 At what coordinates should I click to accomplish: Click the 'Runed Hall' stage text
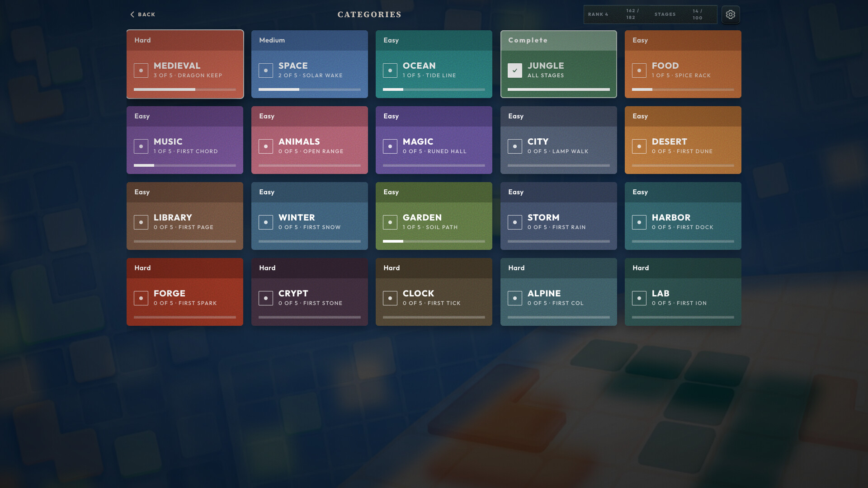(x=447, y=151)
